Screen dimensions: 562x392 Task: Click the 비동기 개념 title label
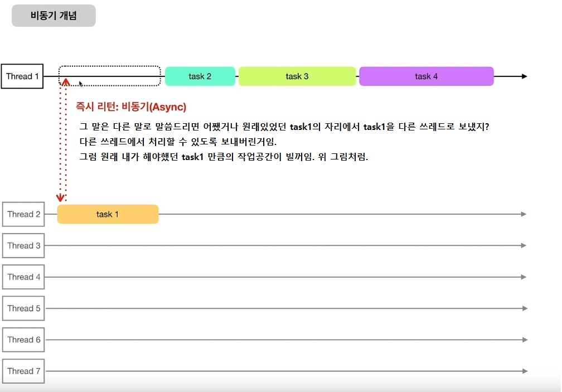click(54, 16)
